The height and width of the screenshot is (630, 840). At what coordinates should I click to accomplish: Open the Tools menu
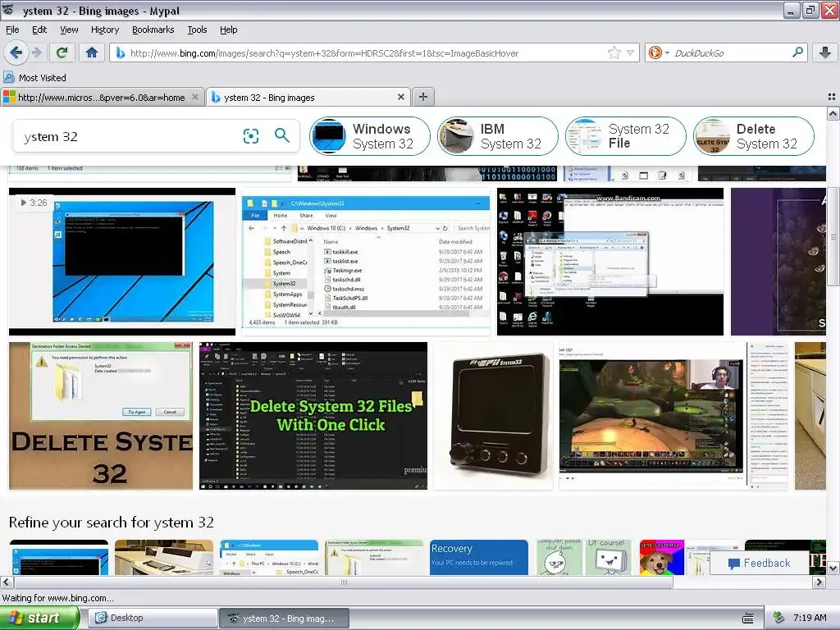click(197, 30)
